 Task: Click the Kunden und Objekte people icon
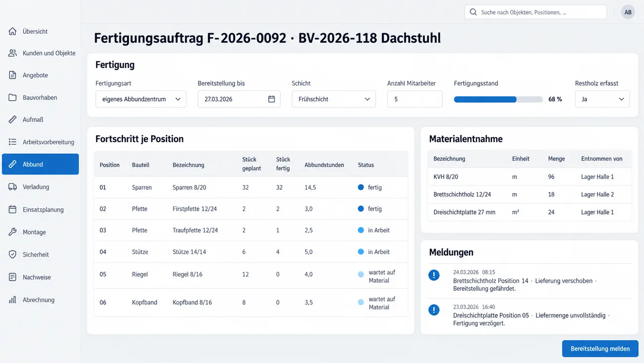pyautogui.click(x=13, y=53)
